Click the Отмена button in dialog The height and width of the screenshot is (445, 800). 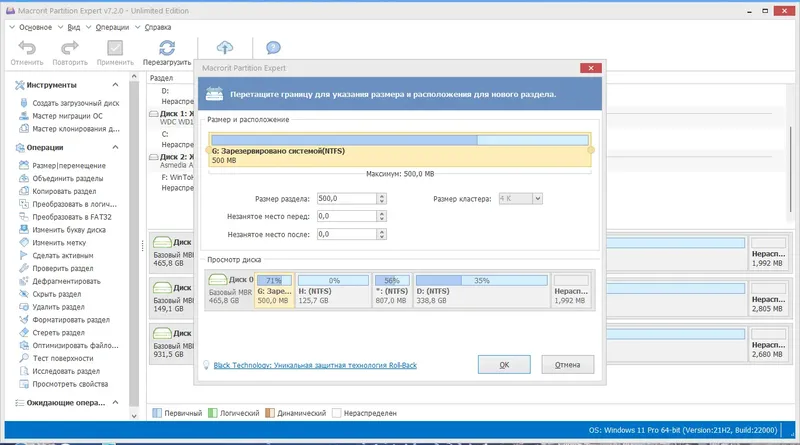[567, 365]
